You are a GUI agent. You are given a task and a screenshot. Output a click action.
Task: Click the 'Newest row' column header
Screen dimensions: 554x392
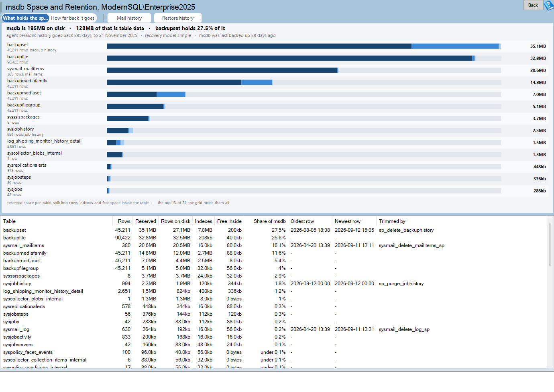tap(354, 221)
